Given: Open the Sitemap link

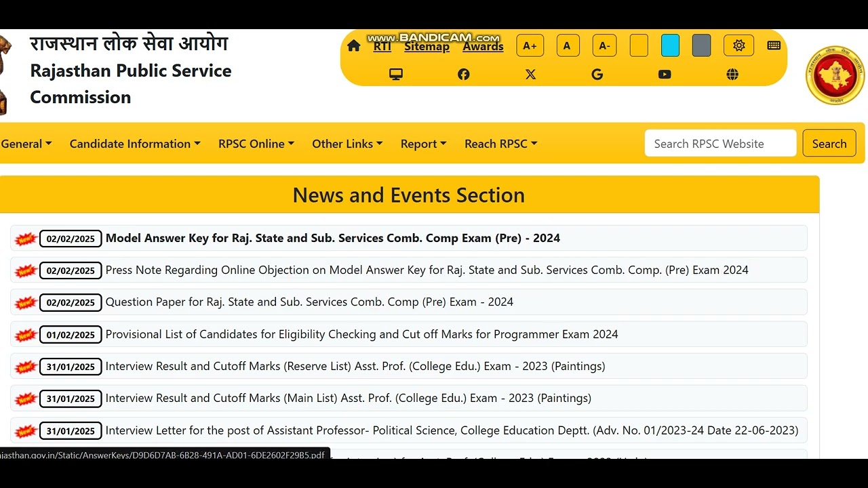Looking at the screenshot, I should coord(427,46).
